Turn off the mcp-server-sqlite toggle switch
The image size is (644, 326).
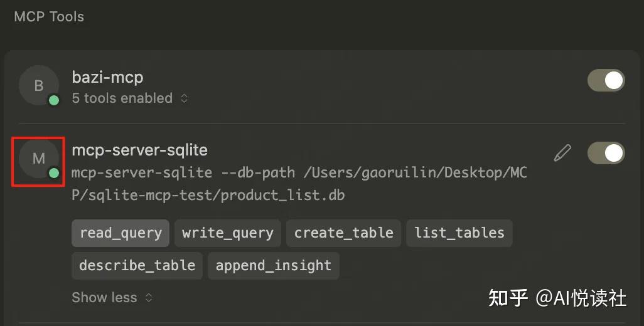[606, 153]
